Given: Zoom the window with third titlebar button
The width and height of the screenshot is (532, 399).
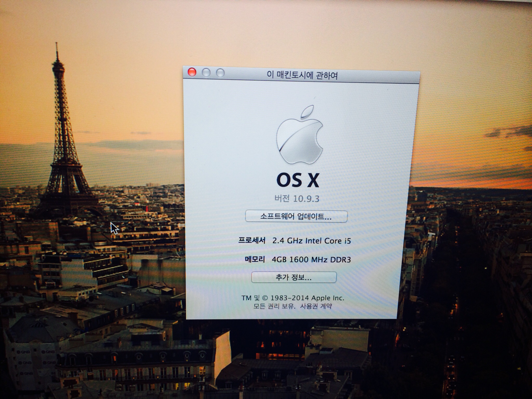Looking at the screenshot, I should click(x=220, y=73).
